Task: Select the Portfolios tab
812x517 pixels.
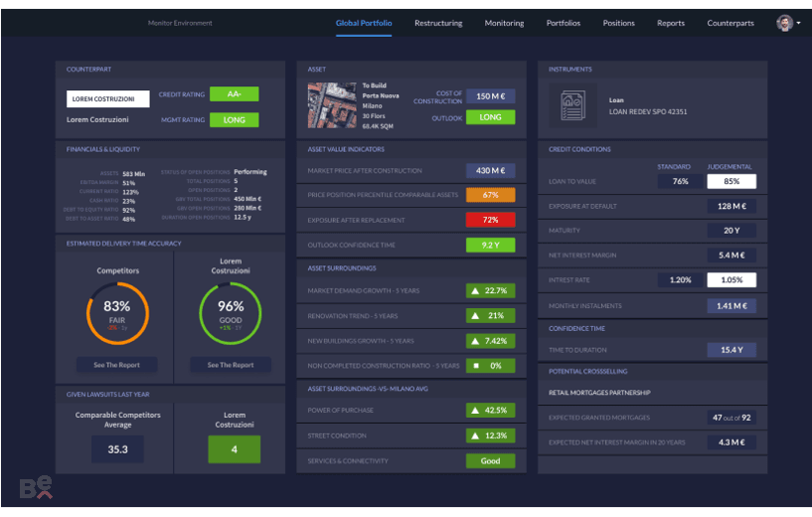Action: click(563, 23)
